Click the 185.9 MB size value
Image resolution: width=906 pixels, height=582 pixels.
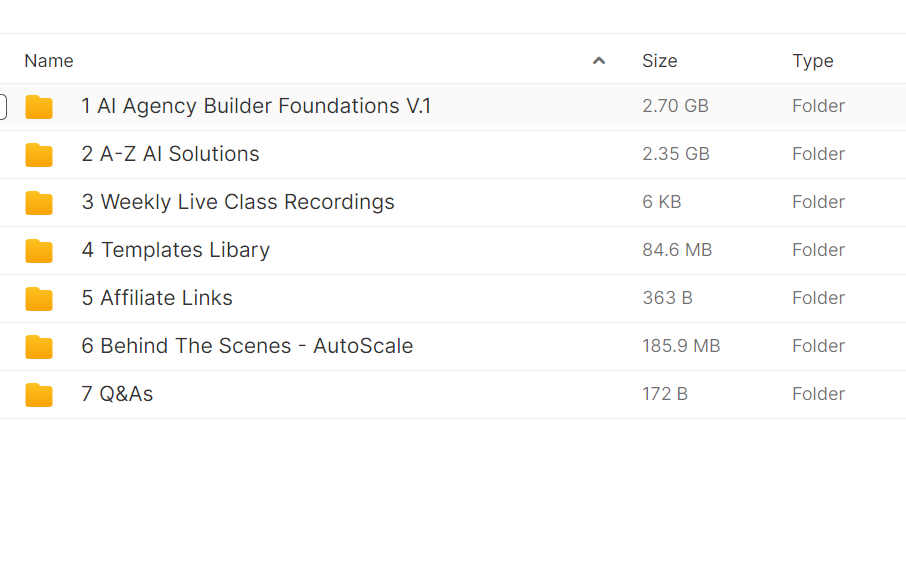pyautogui.click(x=681, y=346)
